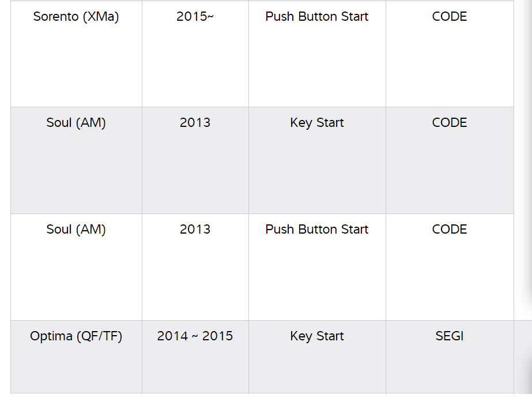
Task: Click cut-off cell right of Soul Push Button CODE
Action: [523, 267]
